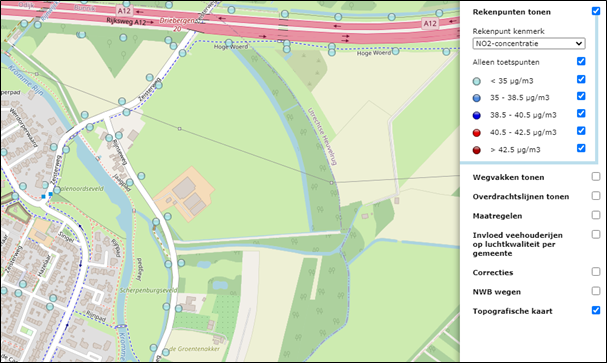The image size is (607, 363).
Task: Click the dark red > 42.5 µg/m3 legend dot
Action: click(x=477, y=150)
